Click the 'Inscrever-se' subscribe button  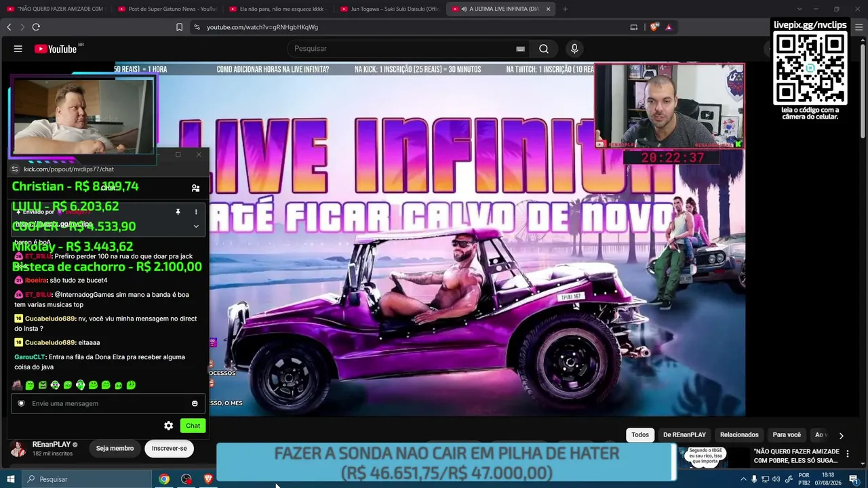[x=169, y=448]
